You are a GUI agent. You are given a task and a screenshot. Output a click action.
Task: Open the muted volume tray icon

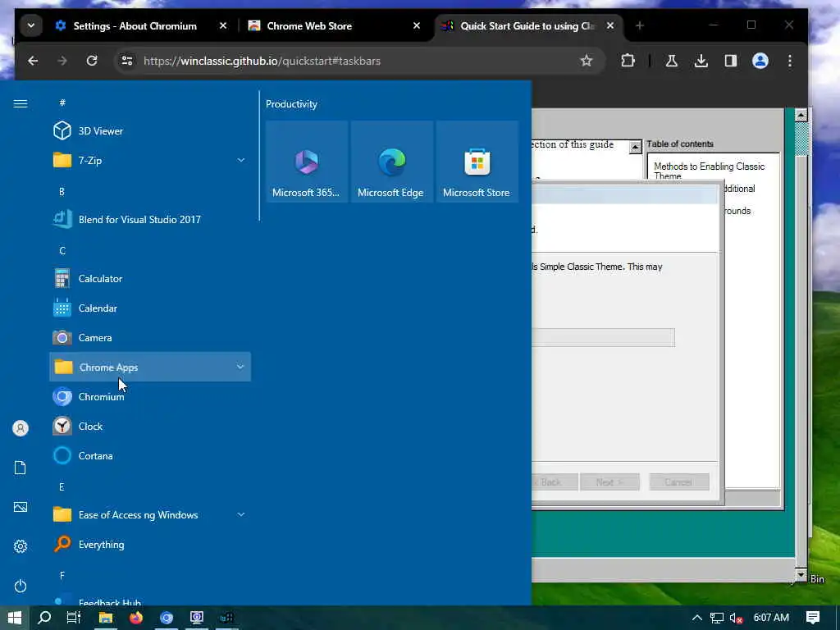click(737, 618)
